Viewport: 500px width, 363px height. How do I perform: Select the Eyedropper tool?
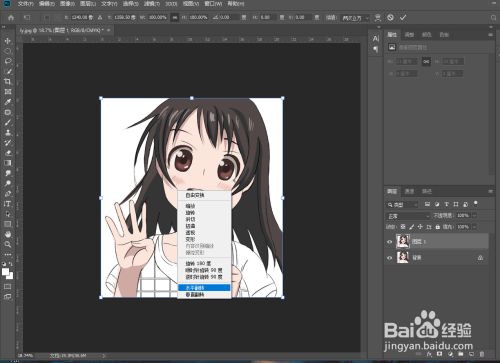click(8, 102)
